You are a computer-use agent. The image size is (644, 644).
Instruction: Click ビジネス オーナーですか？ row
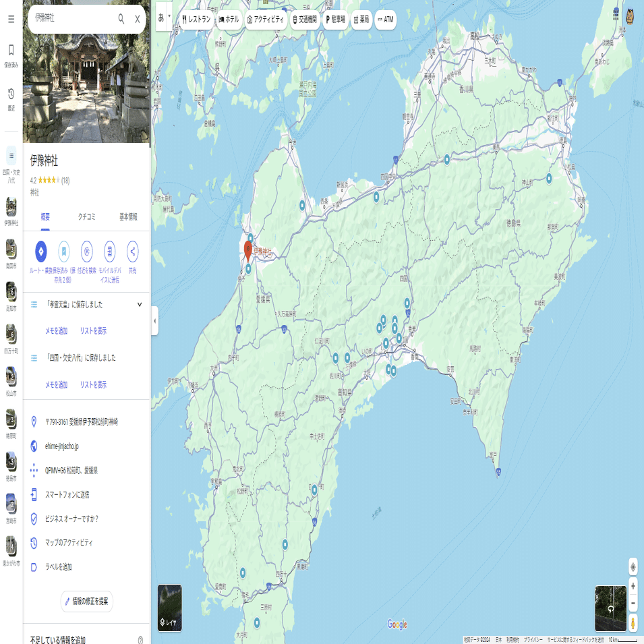coord(86,519)
